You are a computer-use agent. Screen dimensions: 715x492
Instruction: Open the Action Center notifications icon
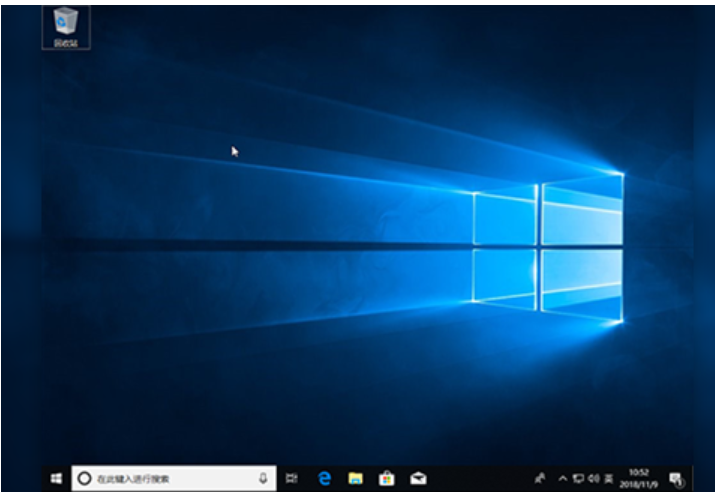click(x=675, y=479)
